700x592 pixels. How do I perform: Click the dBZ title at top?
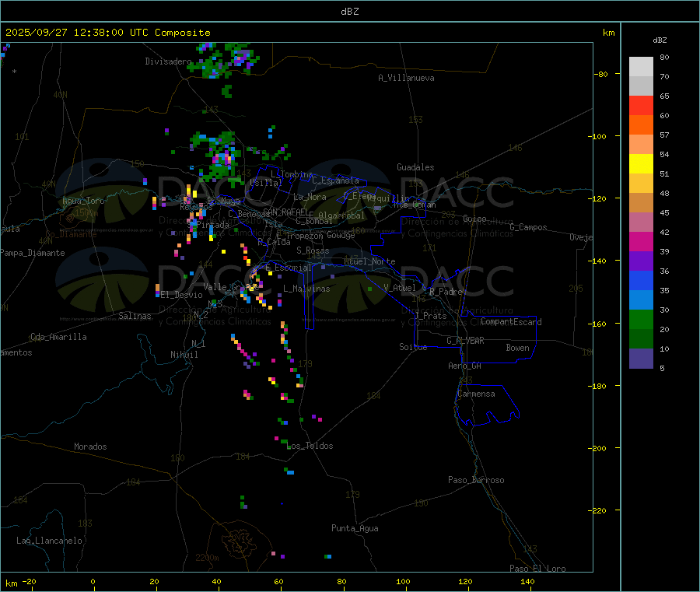349,12
